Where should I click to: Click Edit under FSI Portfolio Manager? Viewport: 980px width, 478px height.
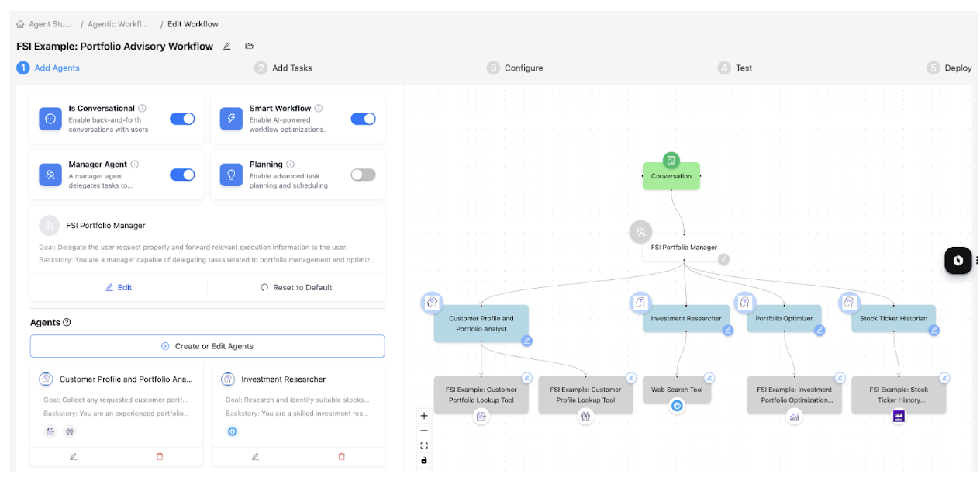(119, 287)
